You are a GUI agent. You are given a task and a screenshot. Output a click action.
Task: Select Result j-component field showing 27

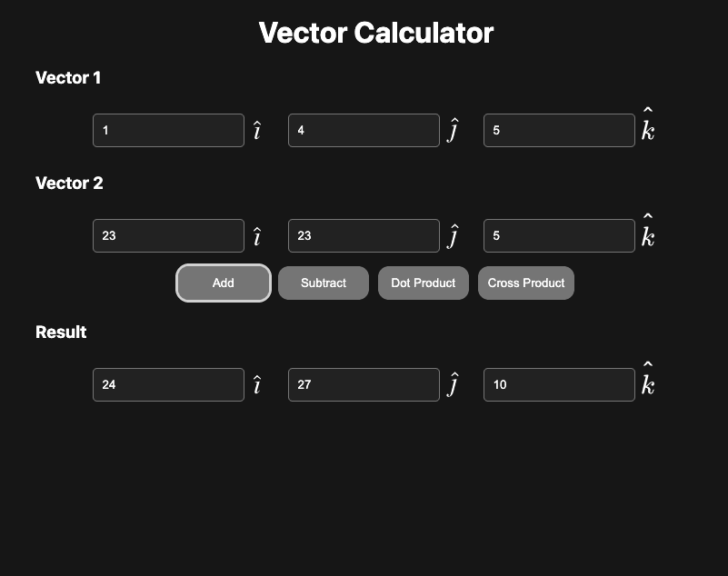click(x=364, y=384)
